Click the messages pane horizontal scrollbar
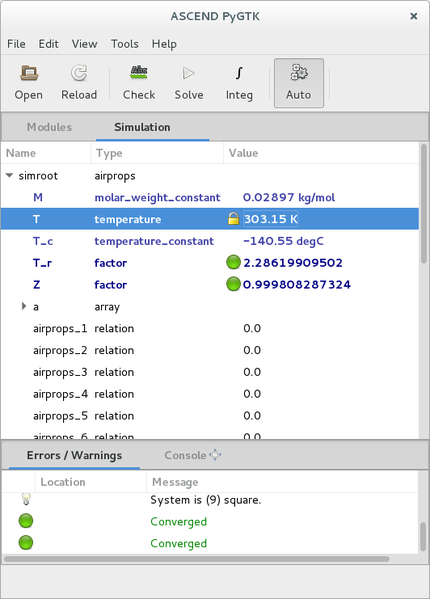The width and height of the screenshot is (430, 599). (197, 559)
